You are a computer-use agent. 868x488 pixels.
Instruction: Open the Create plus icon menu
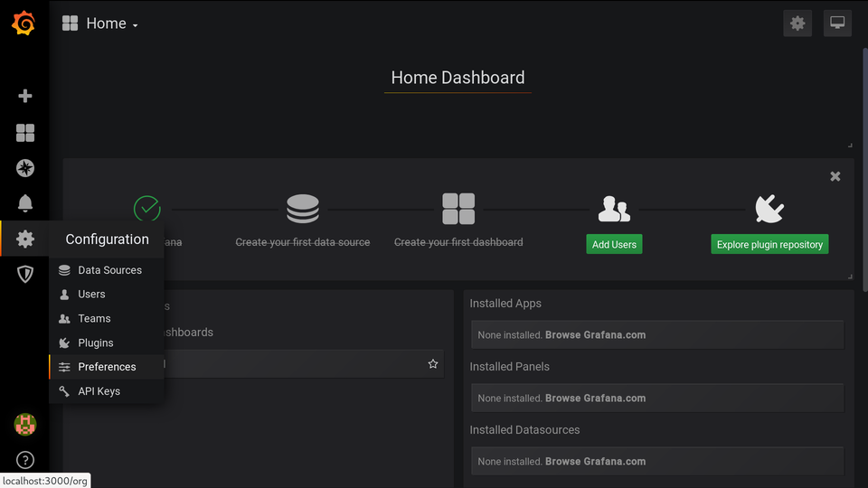point(25,96)
